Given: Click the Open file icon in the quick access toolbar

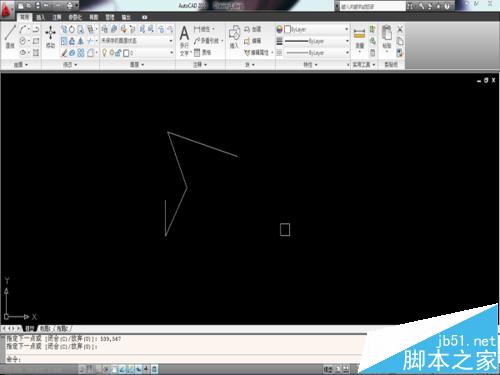Looking at the screenshot, I should point(29,6).
